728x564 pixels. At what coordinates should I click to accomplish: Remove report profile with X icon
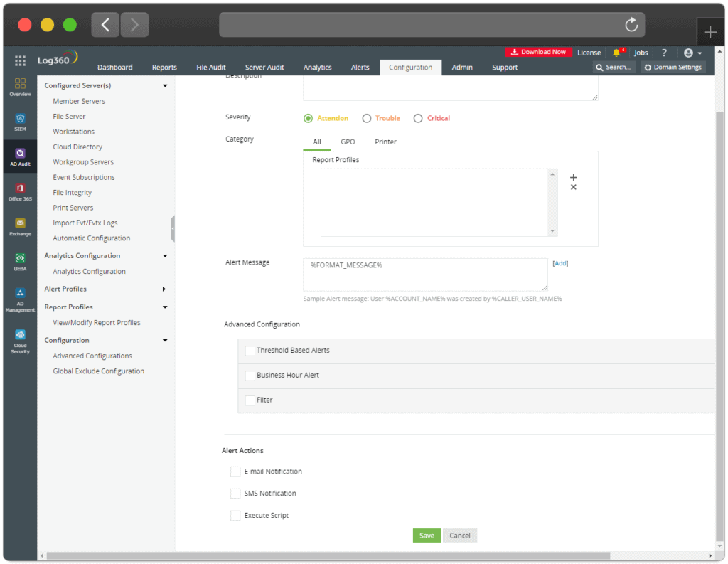click(574, 187)
